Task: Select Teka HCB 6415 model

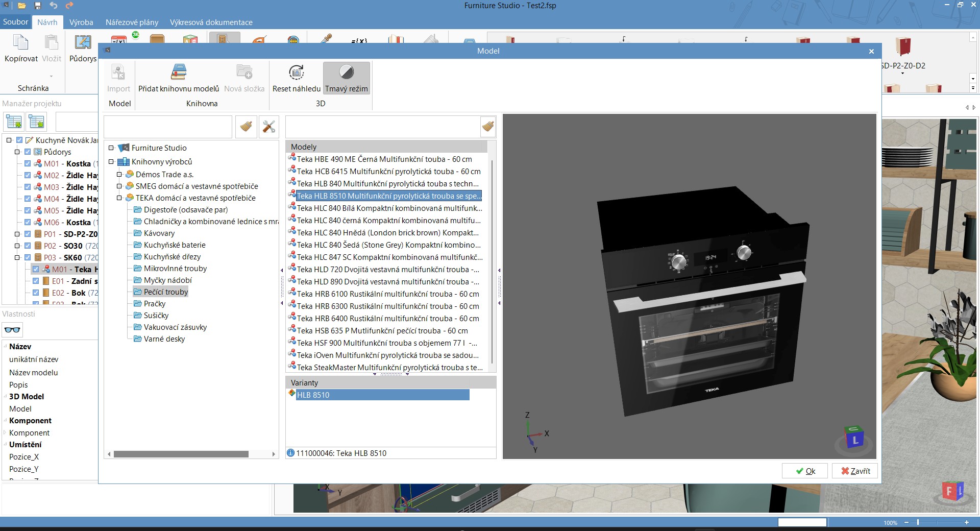Action: pos(388,172)
